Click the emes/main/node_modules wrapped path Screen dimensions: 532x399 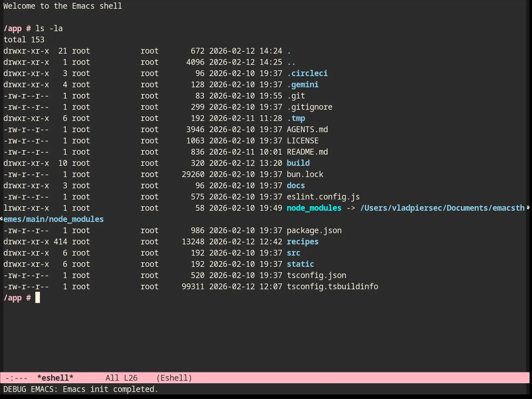coord(54,219)
